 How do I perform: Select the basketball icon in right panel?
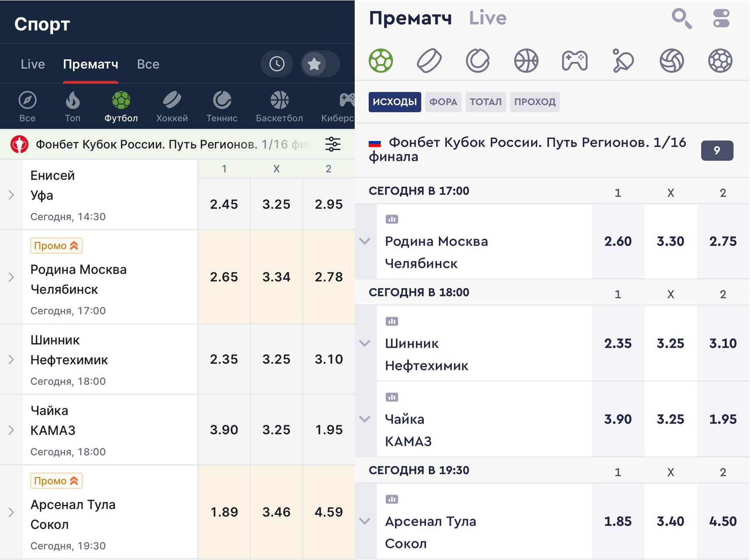click(x=526, y=61)
